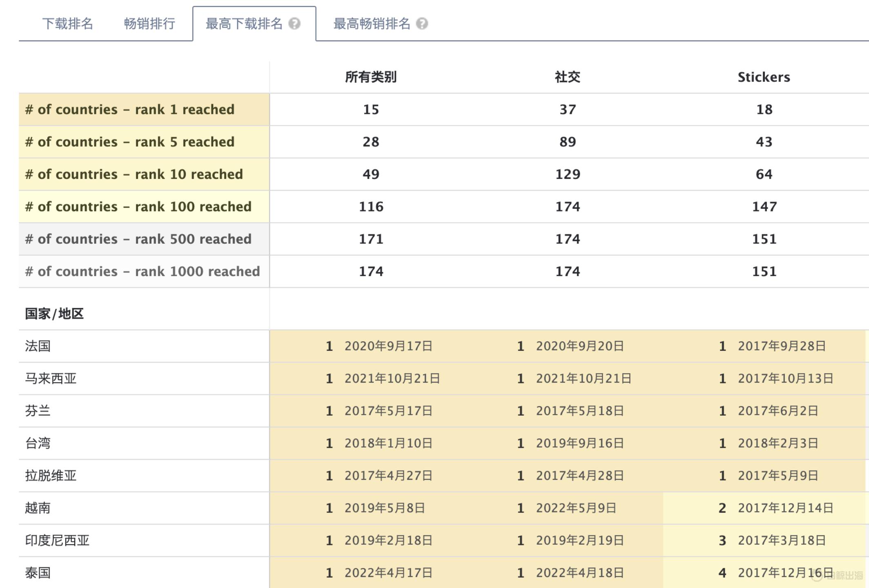Open the 畅销排行 tab
Screen dimensions: 869x588
[x=149, y=24]
